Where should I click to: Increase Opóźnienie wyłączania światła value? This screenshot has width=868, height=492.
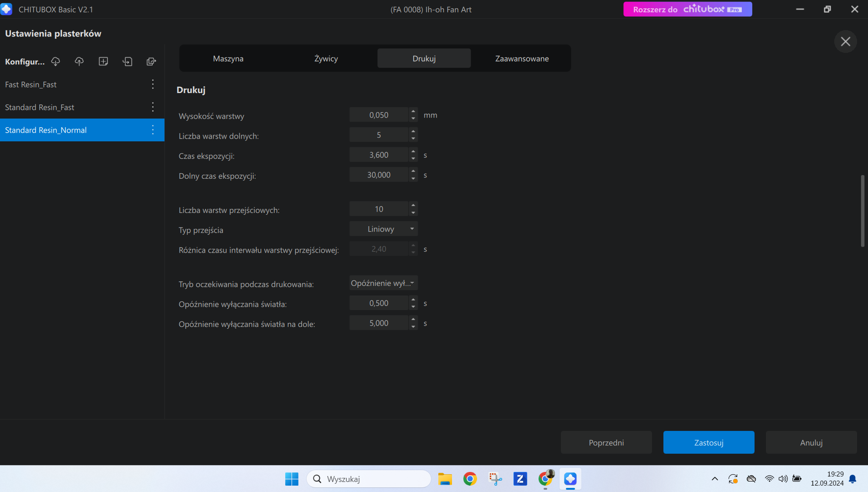[413, 300]
